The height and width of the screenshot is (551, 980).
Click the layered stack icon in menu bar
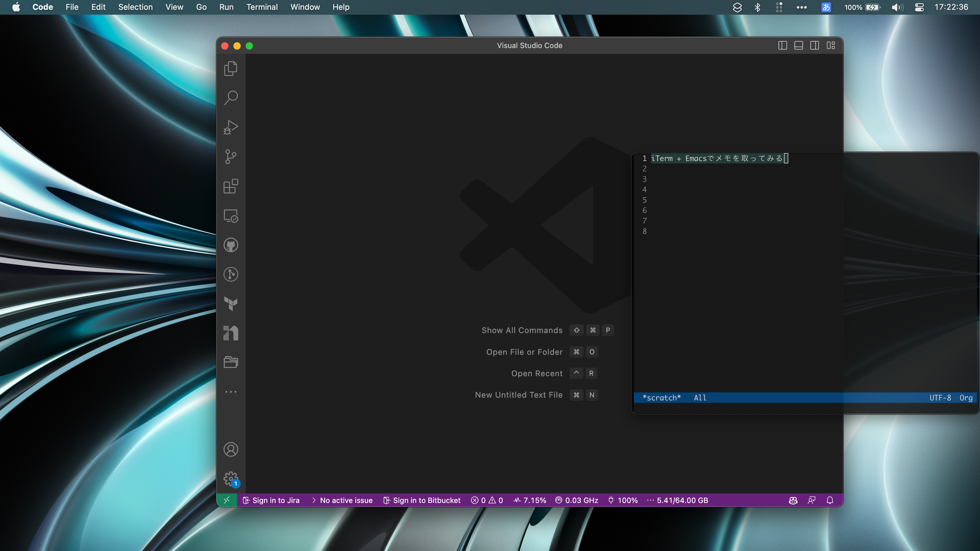(737, 7)
